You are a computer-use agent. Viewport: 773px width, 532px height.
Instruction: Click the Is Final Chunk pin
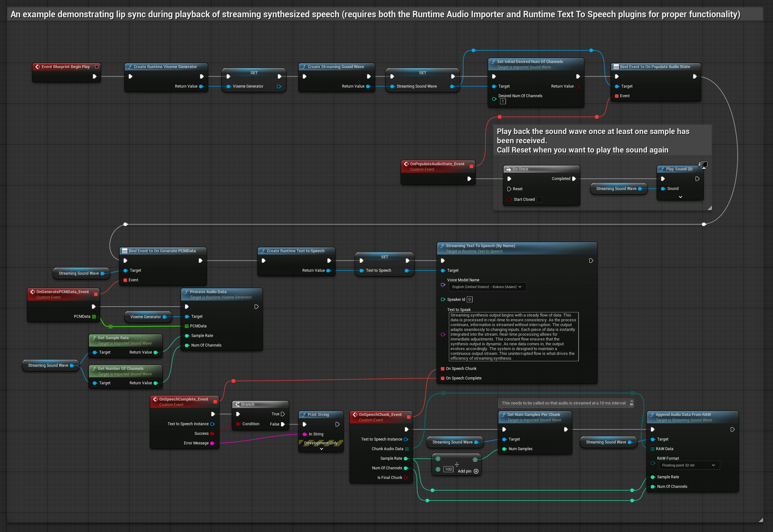click(x=406, y=478)
